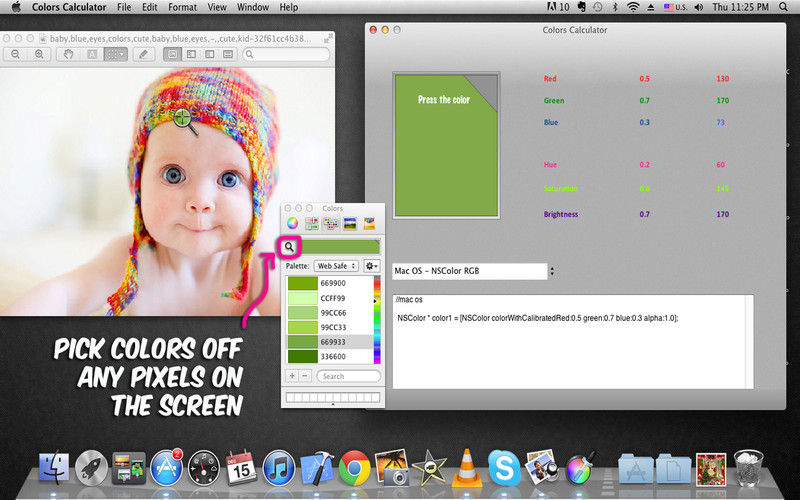Open the crayons color picker
The width and height of the screenshot is (800, 500).
(x=369, y=223)
